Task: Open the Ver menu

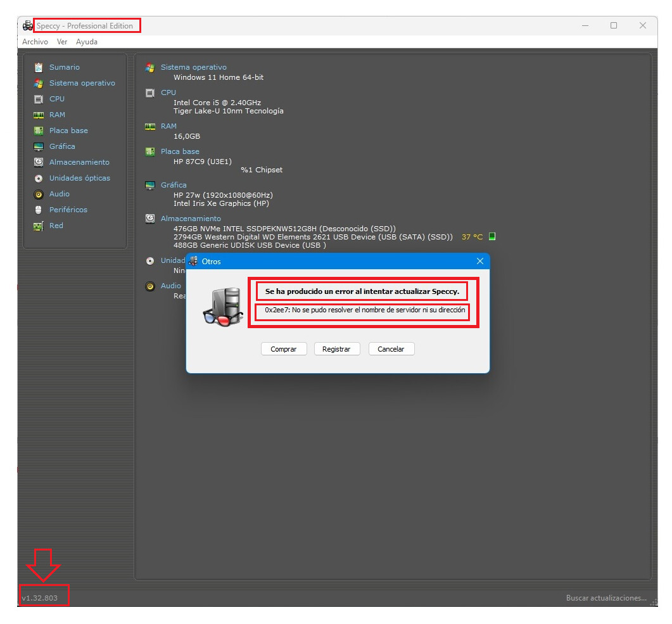Action: [x=62, y=42]
